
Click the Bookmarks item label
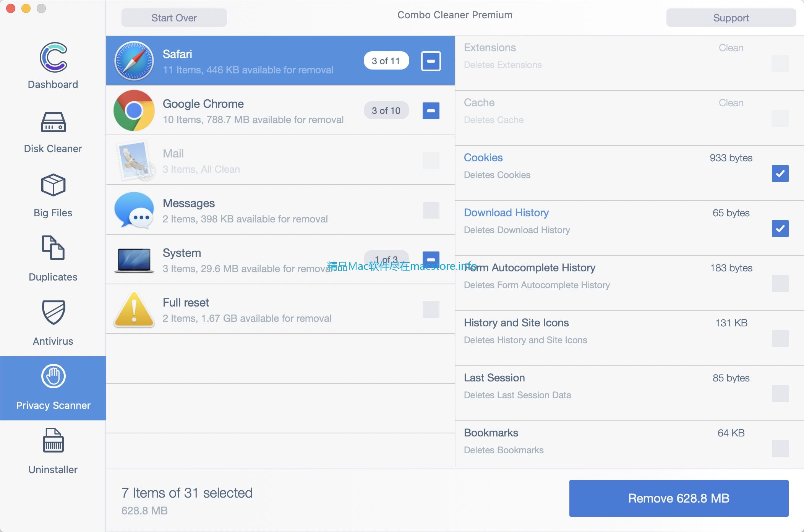click(x=491, y=433)
